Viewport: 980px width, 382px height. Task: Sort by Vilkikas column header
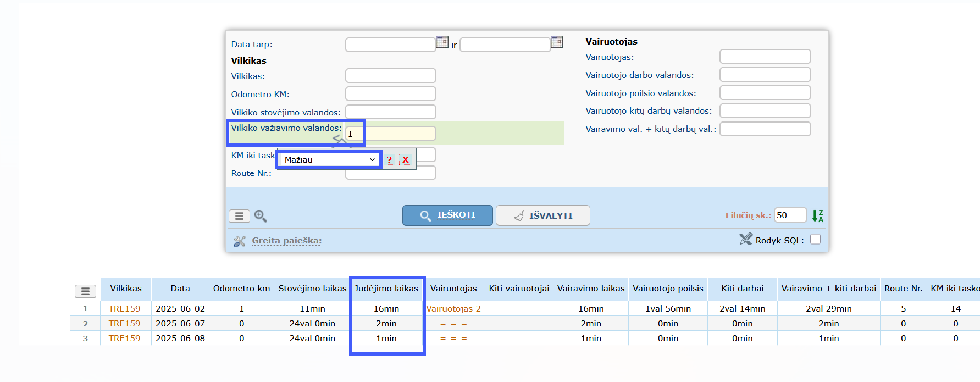(126, 289)
